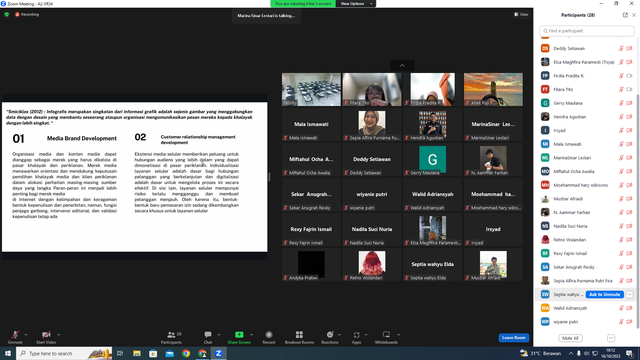
Task: Click Ask to Unmute for Septia wahyu
Action: click(604, 294)
